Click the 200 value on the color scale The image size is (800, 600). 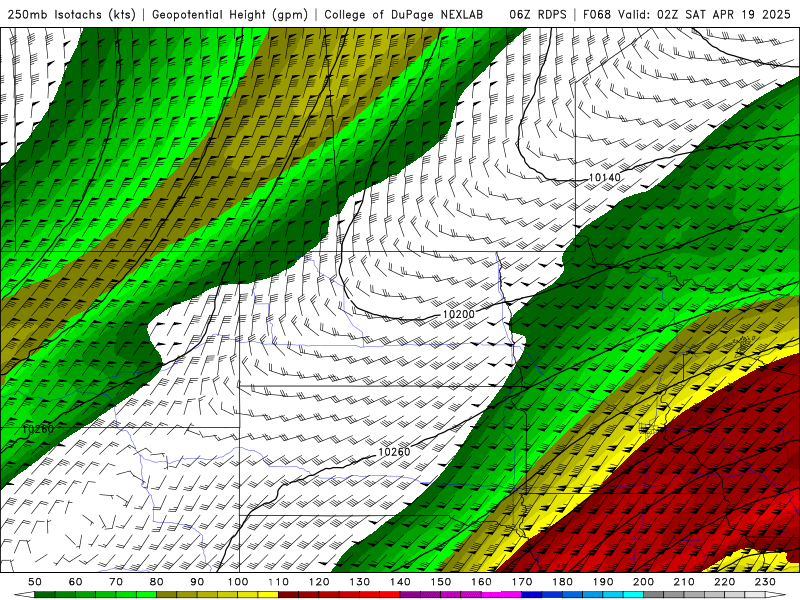(x=643, y=582)
